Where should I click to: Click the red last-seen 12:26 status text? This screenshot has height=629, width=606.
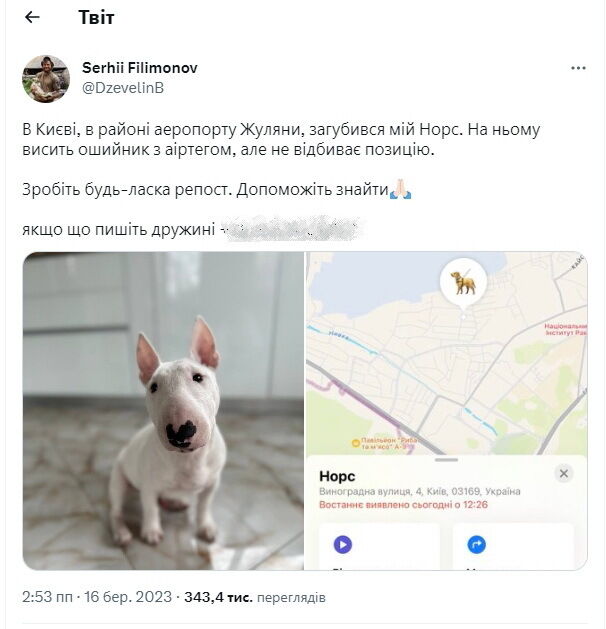(403, 505)
